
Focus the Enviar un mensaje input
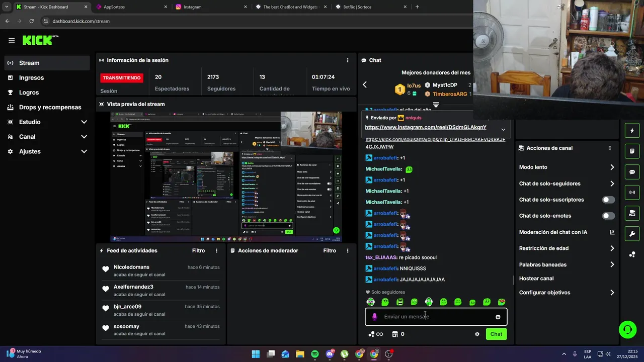coord(436,317)
